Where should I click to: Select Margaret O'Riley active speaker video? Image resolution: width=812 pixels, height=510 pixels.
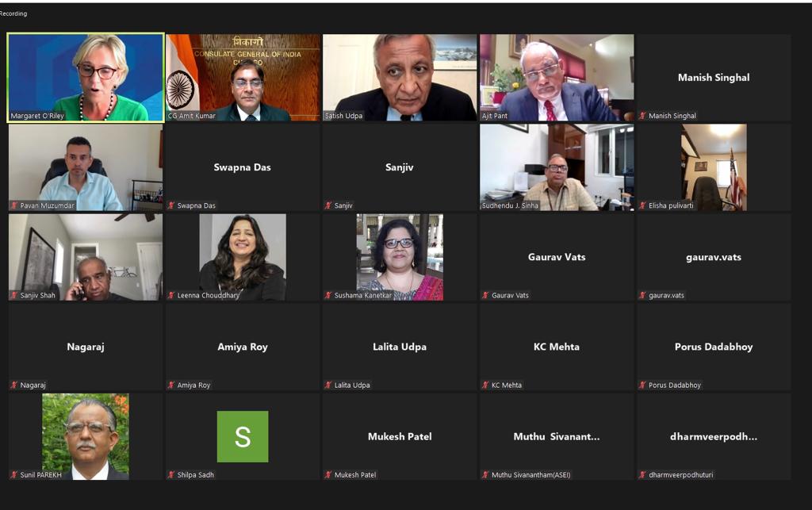click(x=86, y=78)
